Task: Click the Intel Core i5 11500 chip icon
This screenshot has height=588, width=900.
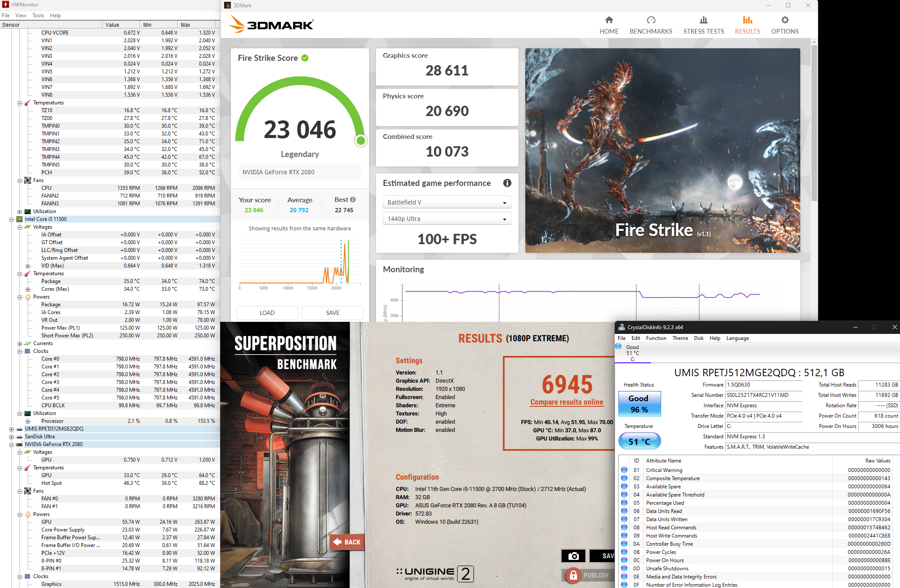Action: (x=19, y=219)
